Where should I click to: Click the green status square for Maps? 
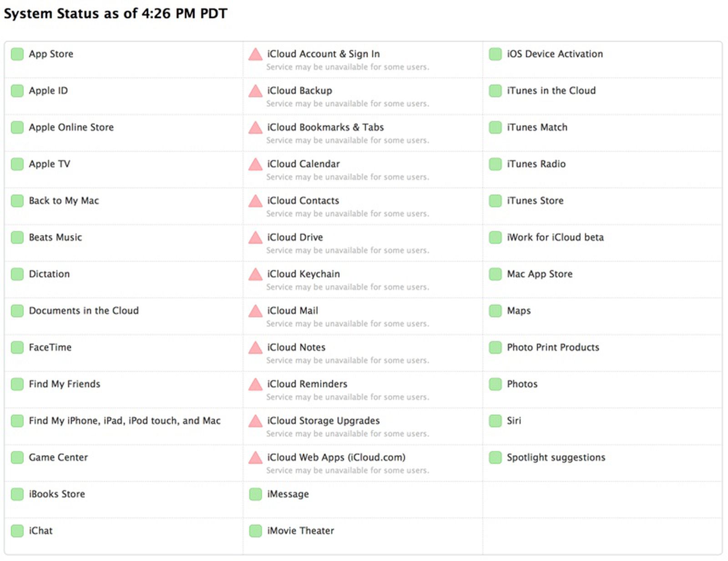[x=495, y=311]
